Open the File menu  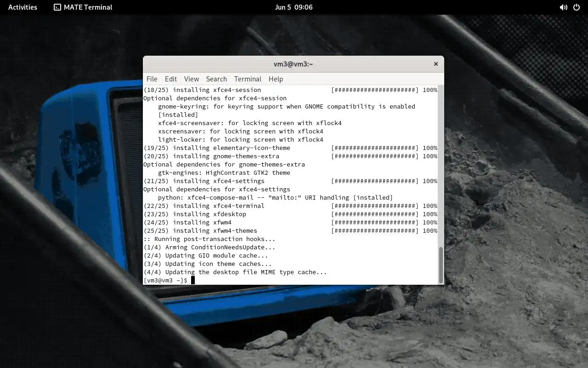pyautogui.click(x=152, y=79)
